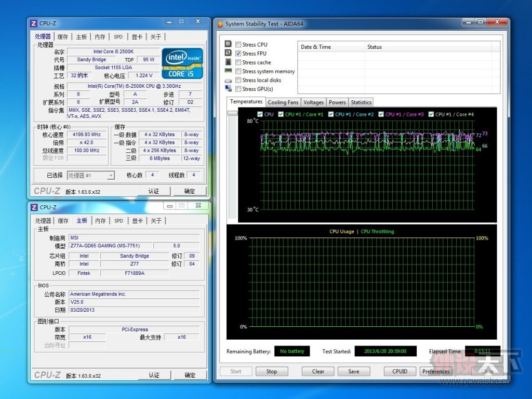Click 确定 button in top CPU-Z window
The height and width of the screenshot is (399, 532).
click(190, 191)
